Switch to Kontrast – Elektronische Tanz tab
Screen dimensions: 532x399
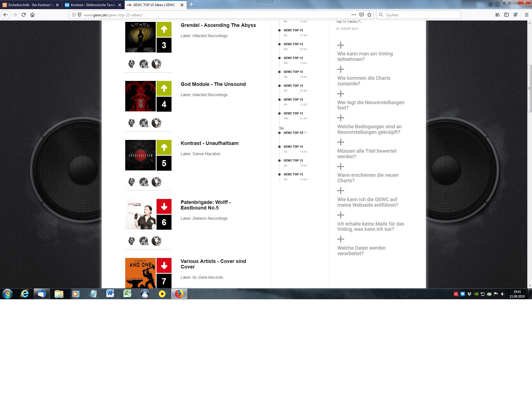tap(93, 5)
